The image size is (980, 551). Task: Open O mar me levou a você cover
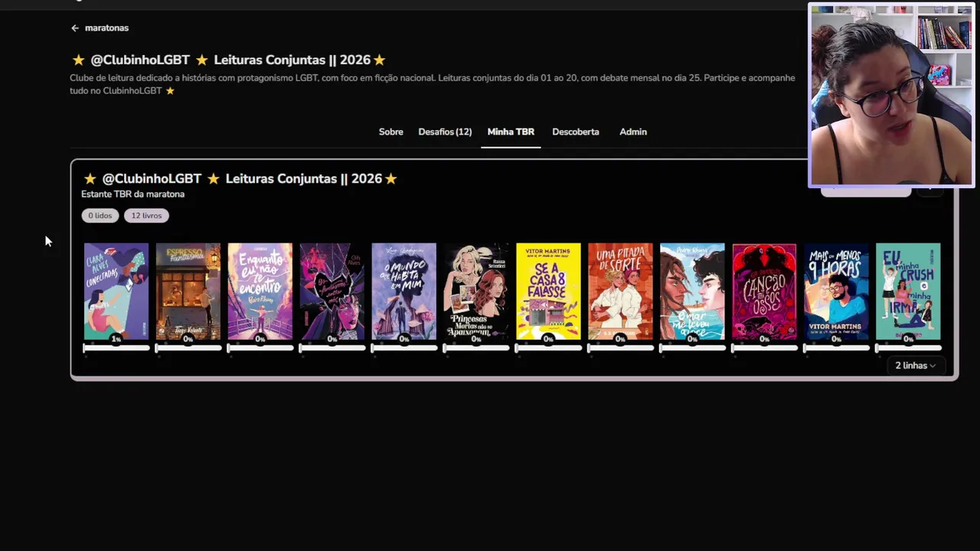click(692, 292)
